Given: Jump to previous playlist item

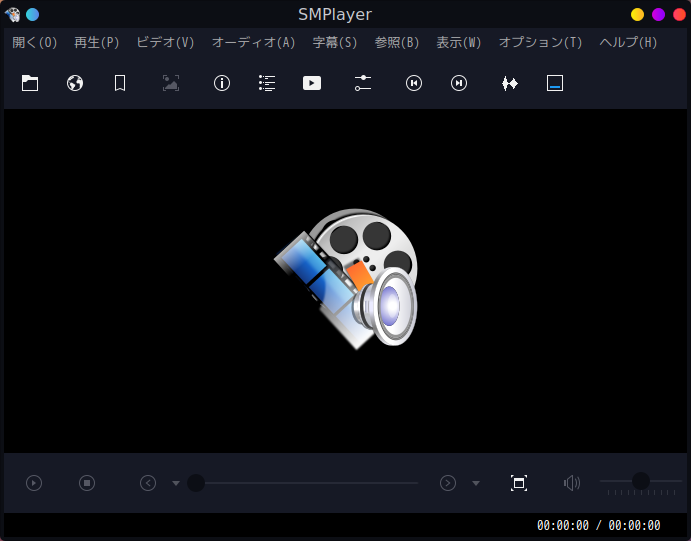Looking at the screenshot, I should point(414,83).
